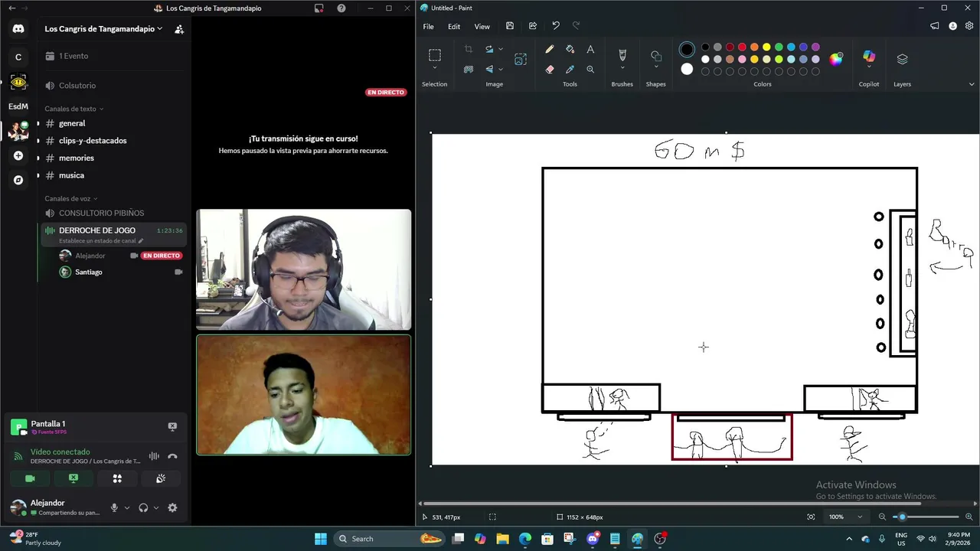Screen dimensions: 980x551
Task: Open Discord user settings gear
Action: click(172, 507)
